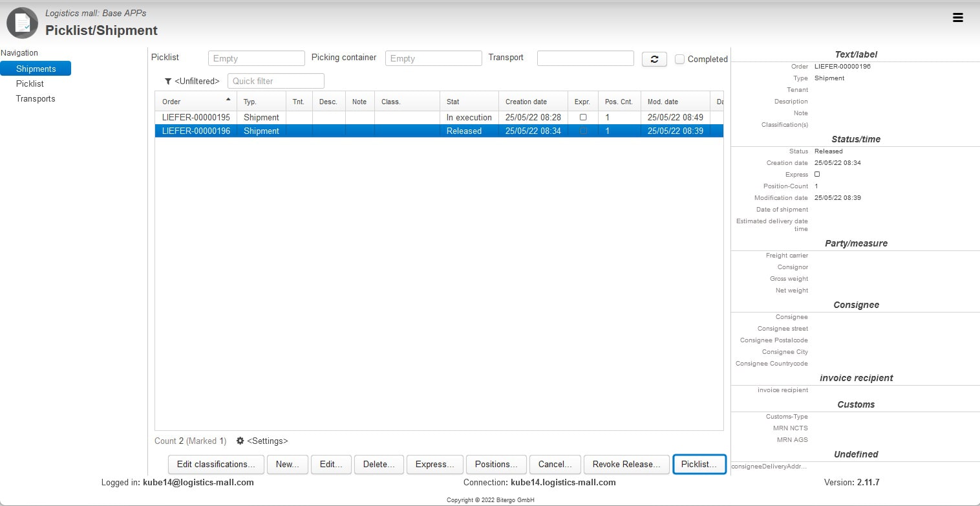Click the 'Status/time' section heading
980x506 pixels.
[856, 139]
